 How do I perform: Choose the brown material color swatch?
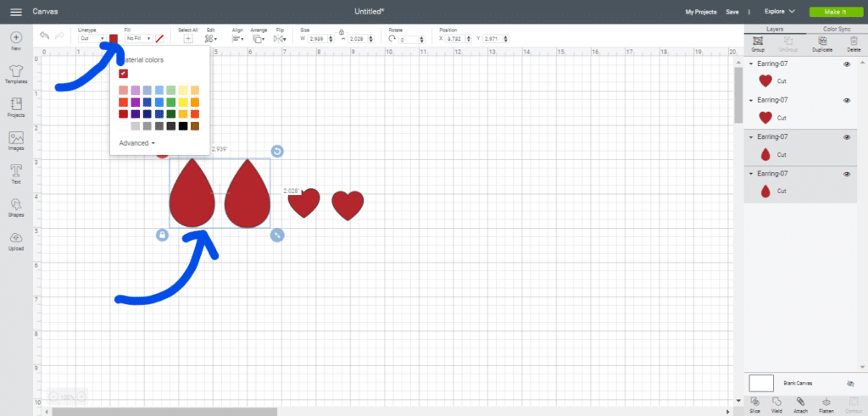195,126
